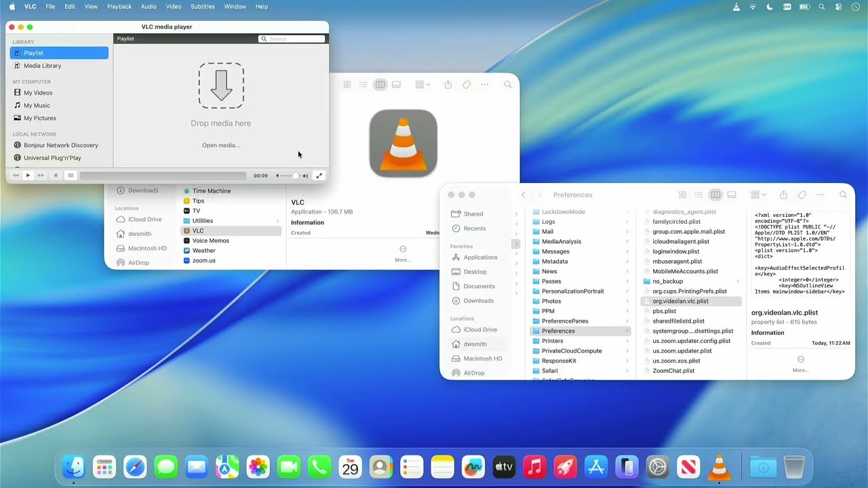Image resolution: width=868 pixels, height=488 pixels.
Task: Click the VLC playlist search field
Action: (x=292, y=39)
